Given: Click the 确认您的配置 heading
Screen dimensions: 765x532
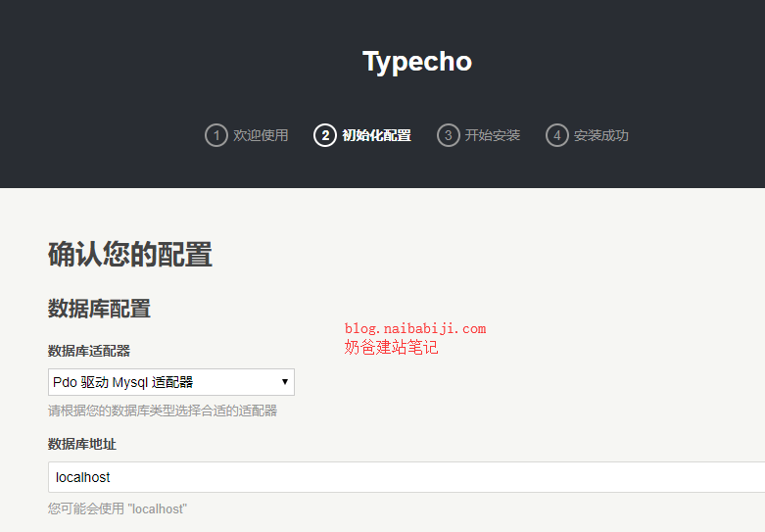Looking at the screenshot, I should pos(129,255).
